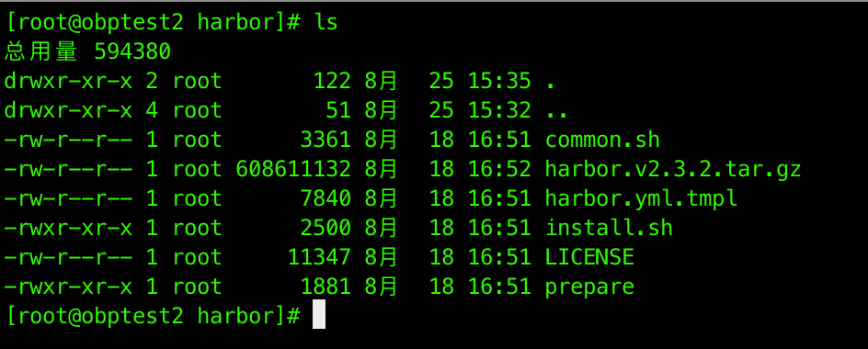Click the file size 1881
The width and height of the screenshot is (868, 349).
[x=325, y=287]
